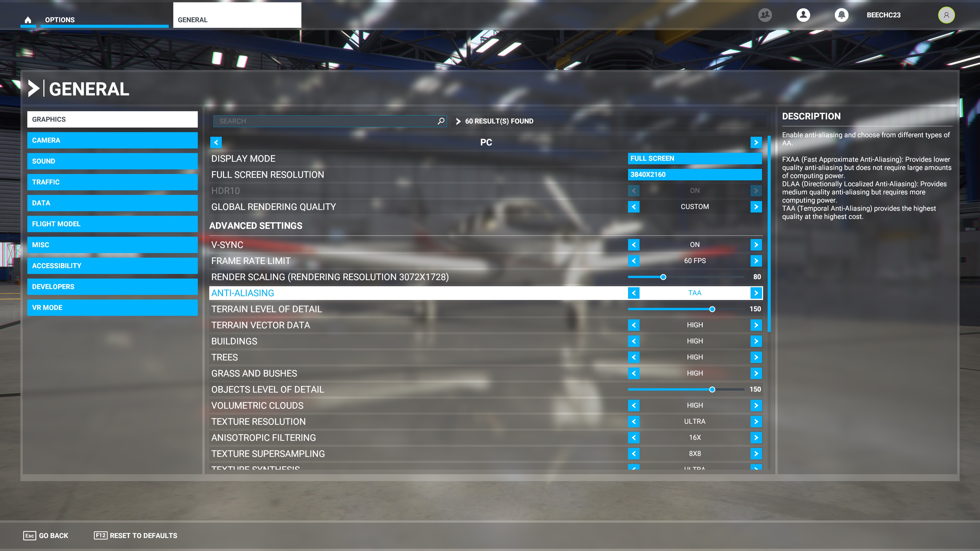Expand the next anti-aliasing option
The width and height of the screenshot is (980, 551).
click(756, 293)
